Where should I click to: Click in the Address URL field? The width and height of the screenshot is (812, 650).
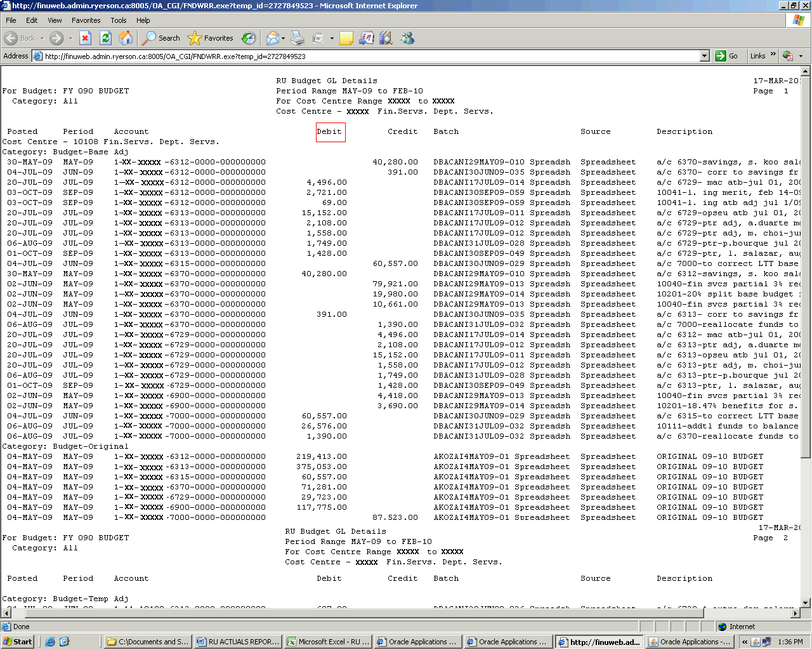click(x=368, y=56)
